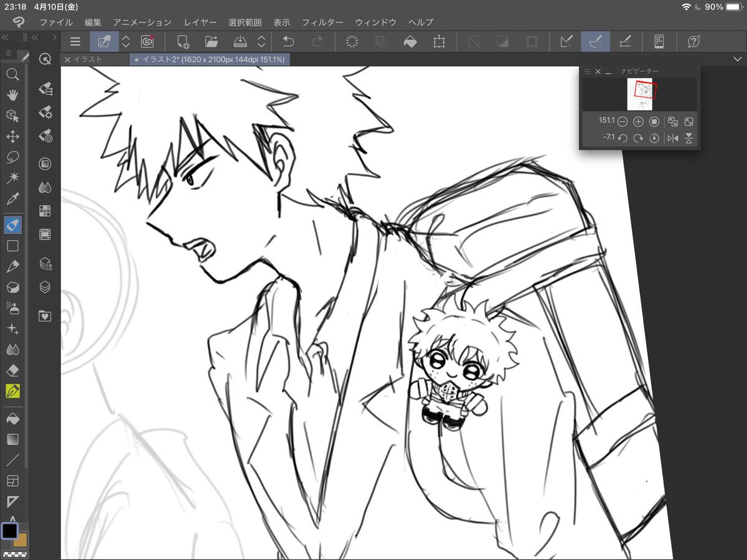
Task: Select the Fill paint bucket tool
Action: 12,419
